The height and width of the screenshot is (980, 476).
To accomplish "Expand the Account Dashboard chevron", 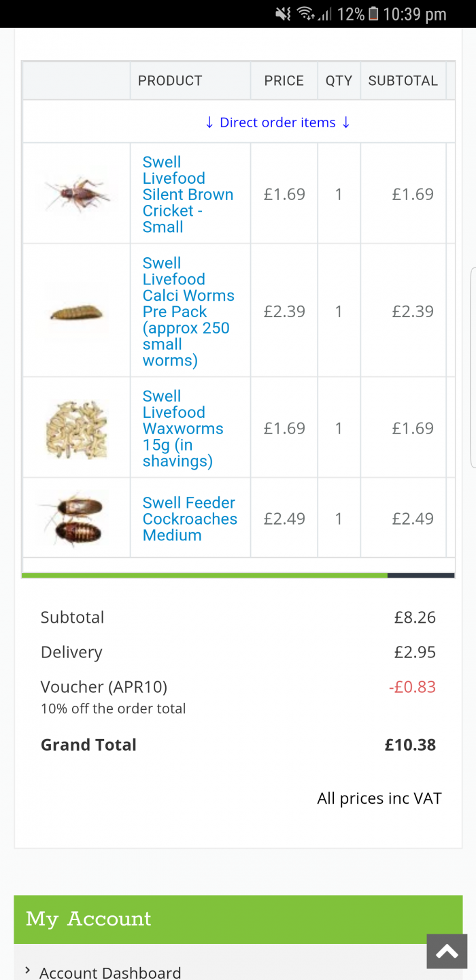I will (27, 970).
